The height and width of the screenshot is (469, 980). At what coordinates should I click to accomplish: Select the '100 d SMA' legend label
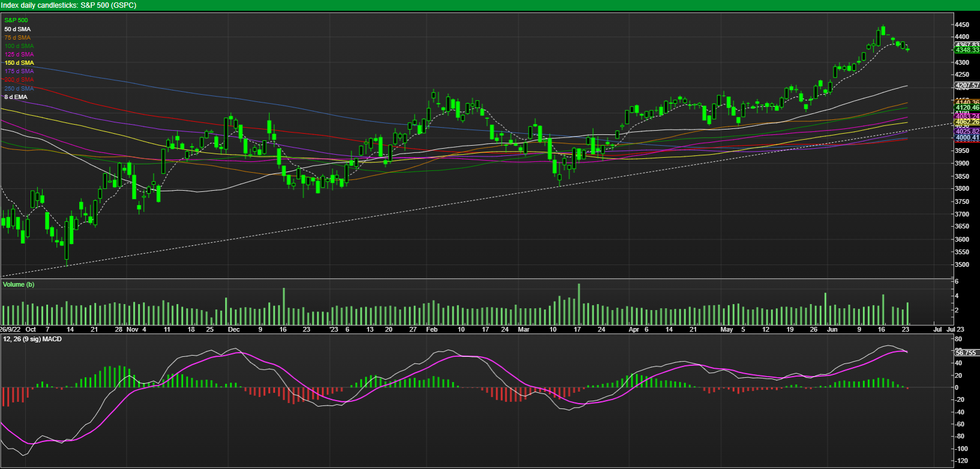click(x=19, y=46)
